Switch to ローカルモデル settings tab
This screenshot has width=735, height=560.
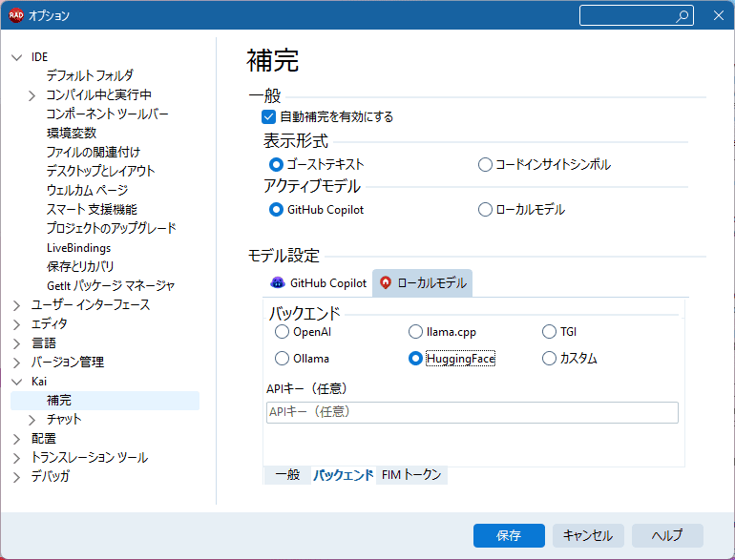(x=422, y=283)
